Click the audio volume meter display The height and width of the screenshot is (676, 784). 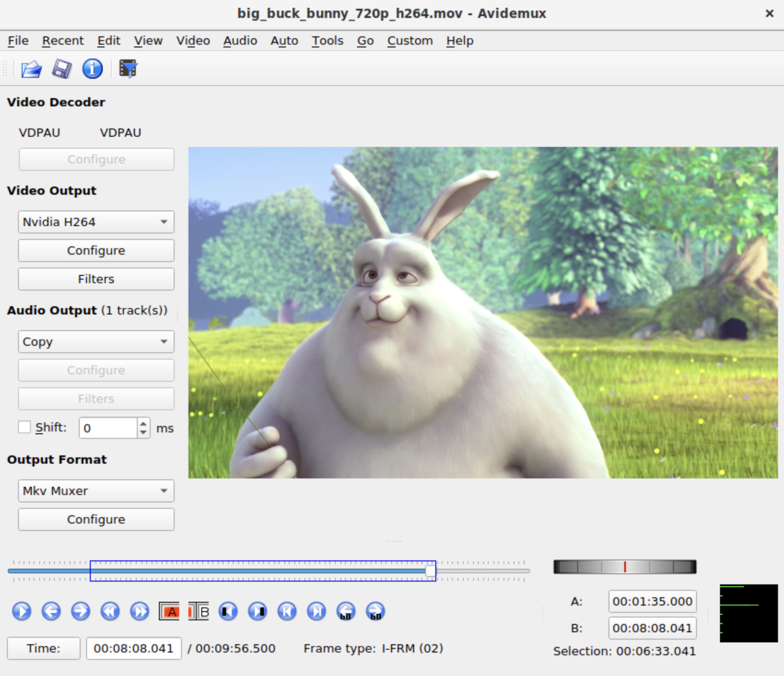click(749, 613)
